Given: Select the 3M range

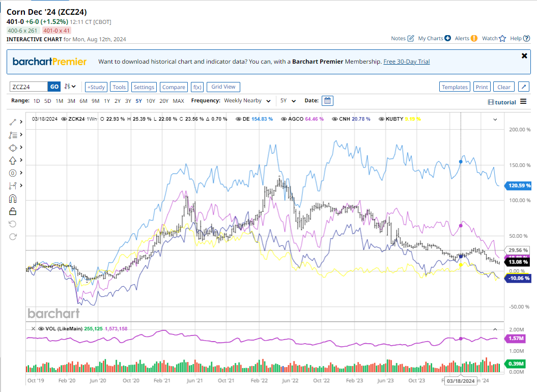Looking at the screenshot, I should pyautogui.click(x=71, y=101).
